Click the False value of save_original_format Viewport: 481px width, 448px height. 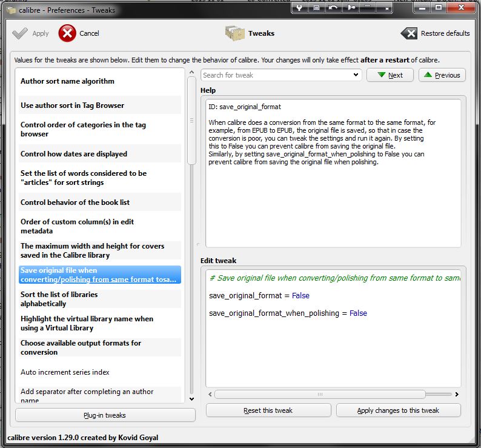coord(300,295)
